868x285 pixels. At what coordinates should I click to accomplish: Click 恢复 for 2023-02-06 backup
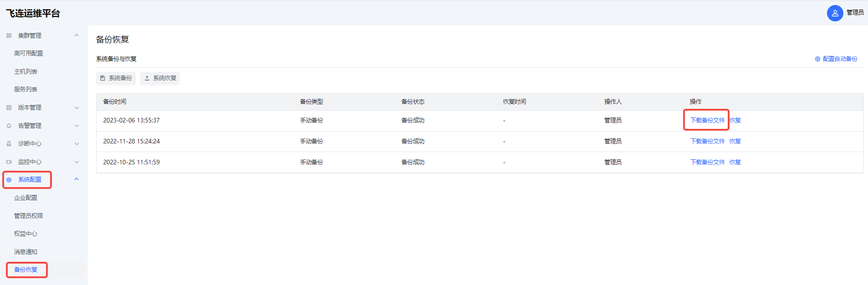pos(735,121)
